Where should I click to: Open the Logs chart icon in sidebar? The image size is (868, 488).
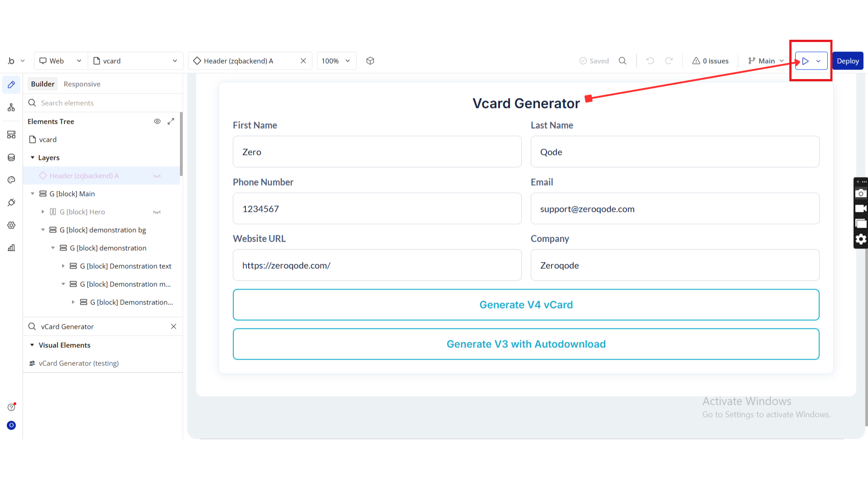point(11,248)
